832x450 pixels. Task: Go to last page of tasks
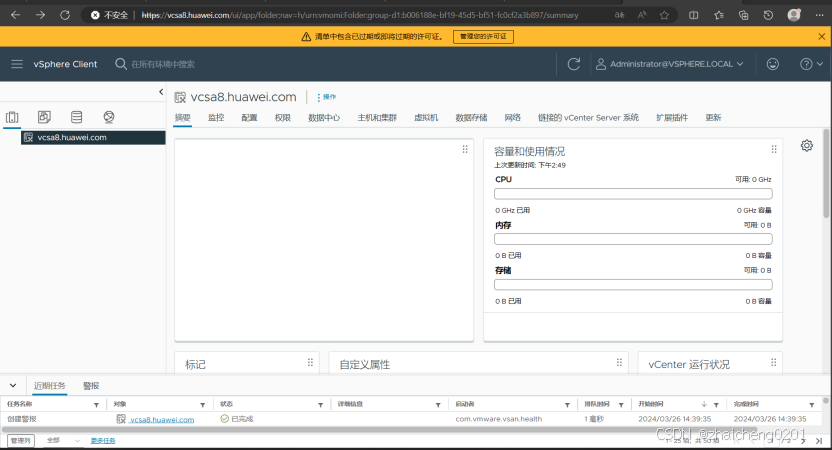point(819,441)
